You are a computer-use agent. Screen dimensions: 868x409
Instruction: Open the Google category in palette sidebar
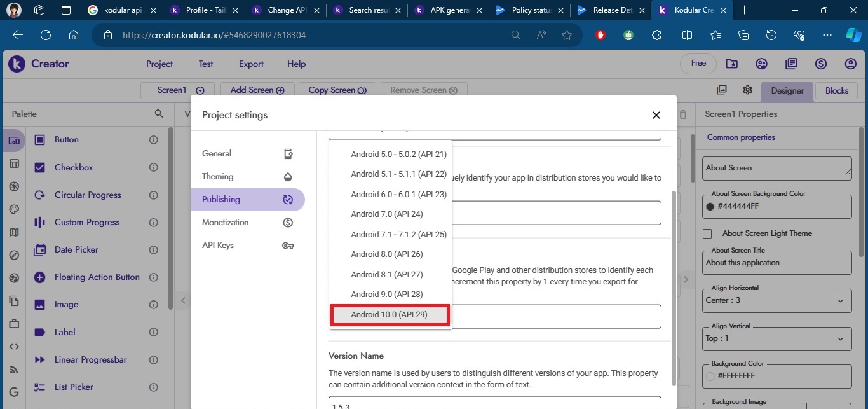(14, 392)
